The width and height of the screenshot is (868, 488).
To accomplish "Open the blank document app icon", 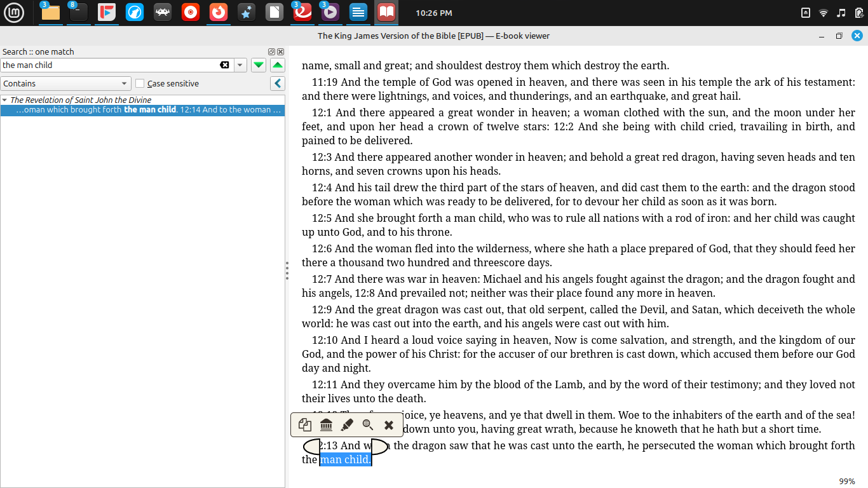I will 274,13.
